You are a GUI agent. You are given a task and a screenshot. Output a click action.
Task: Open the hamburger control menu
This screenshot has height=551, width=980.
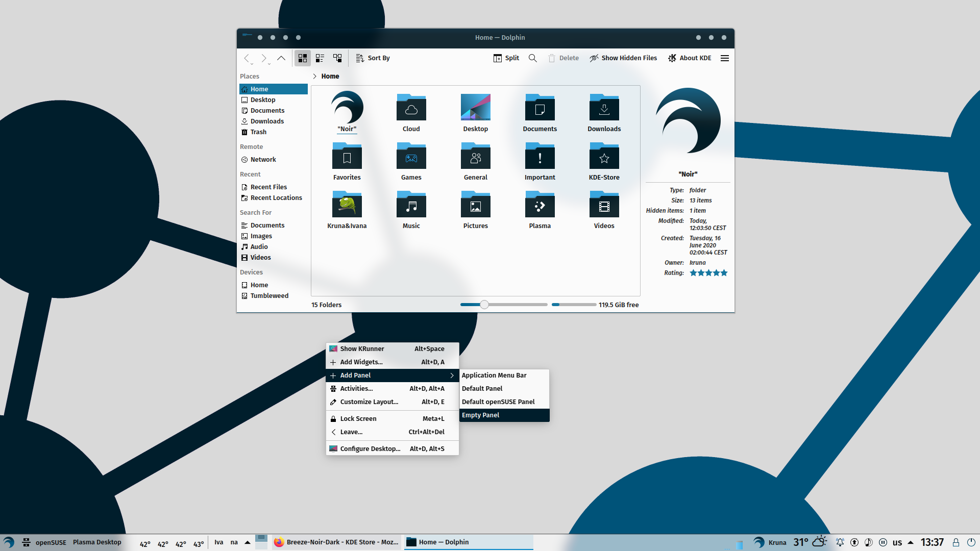(x=725, y=58)
